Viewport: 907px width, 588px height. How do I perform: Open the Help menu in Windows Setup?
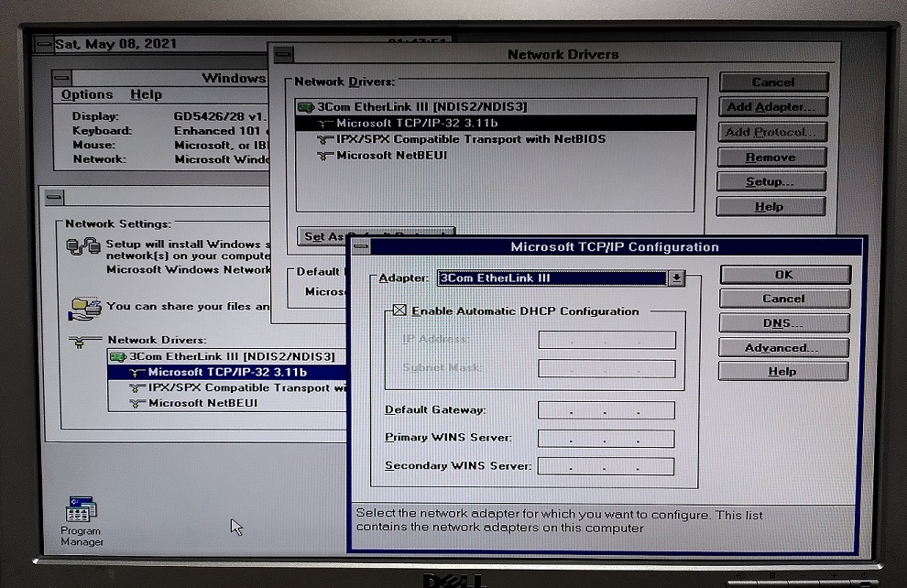146,94
